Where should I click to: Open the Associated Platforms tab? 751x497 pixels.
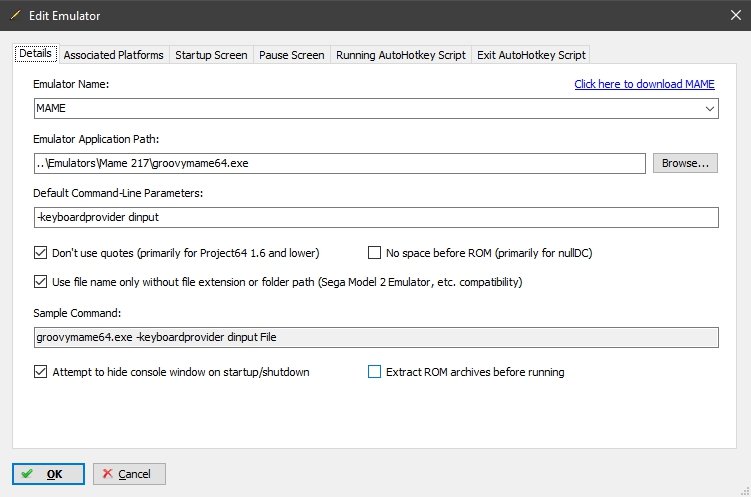(x=113, y=55)
